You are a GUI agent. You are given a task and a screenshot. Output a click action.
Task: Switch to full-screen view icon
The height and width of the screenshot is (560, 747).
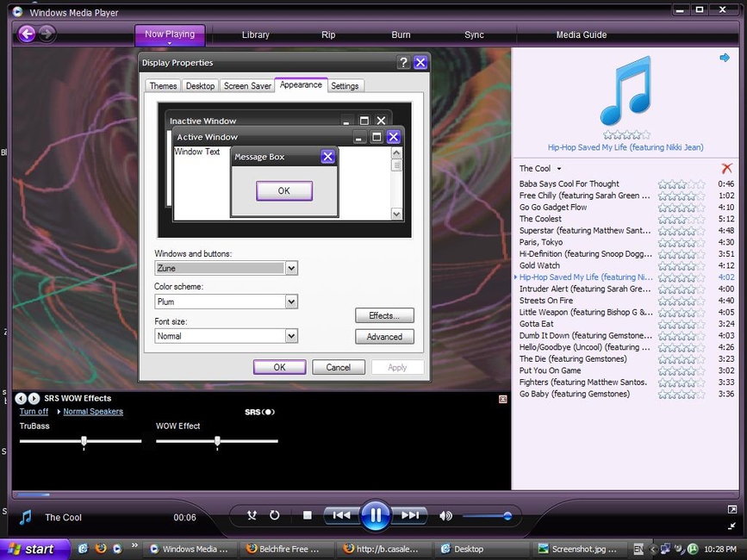click(732, 509)
